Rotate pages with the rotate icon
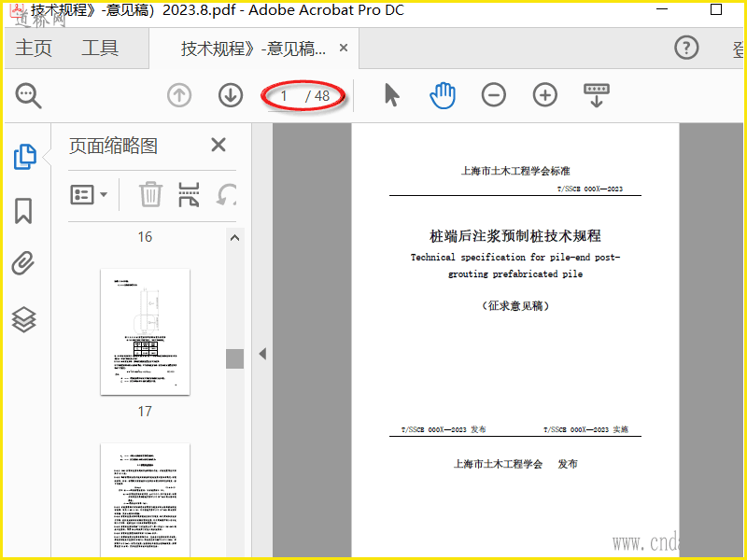 [x=226, y=194]
